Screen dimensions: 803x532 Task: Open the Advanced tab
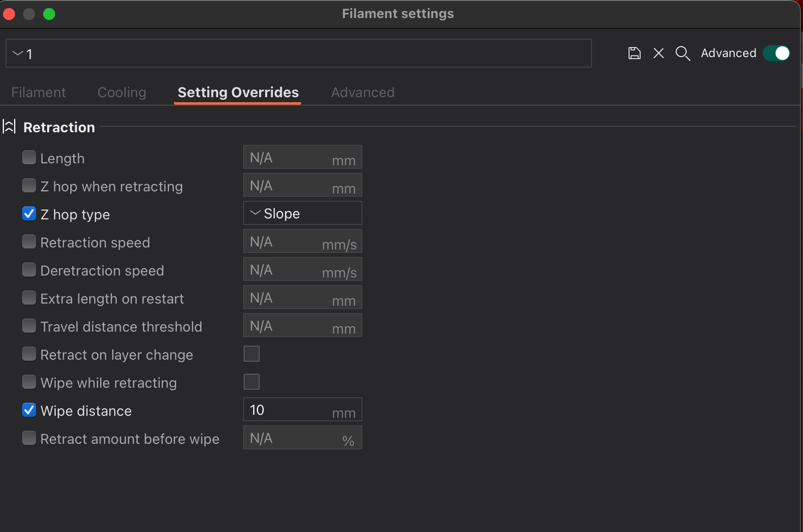(x=362, y=92)
